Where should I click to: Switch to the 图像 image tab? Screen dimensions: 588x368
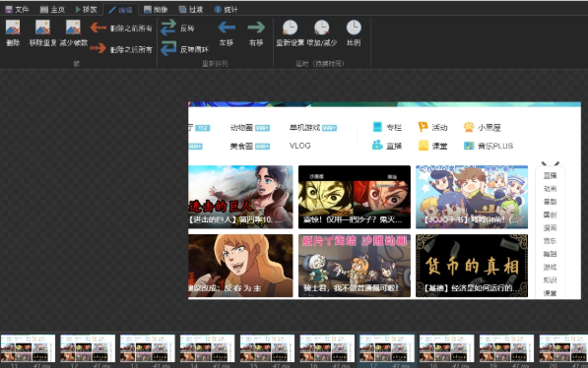(156, 10)
